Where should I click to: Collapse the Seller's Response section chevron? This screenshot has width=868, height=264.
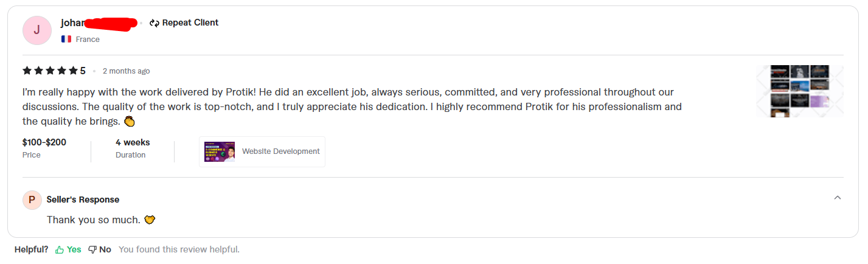tap(837, 198)
